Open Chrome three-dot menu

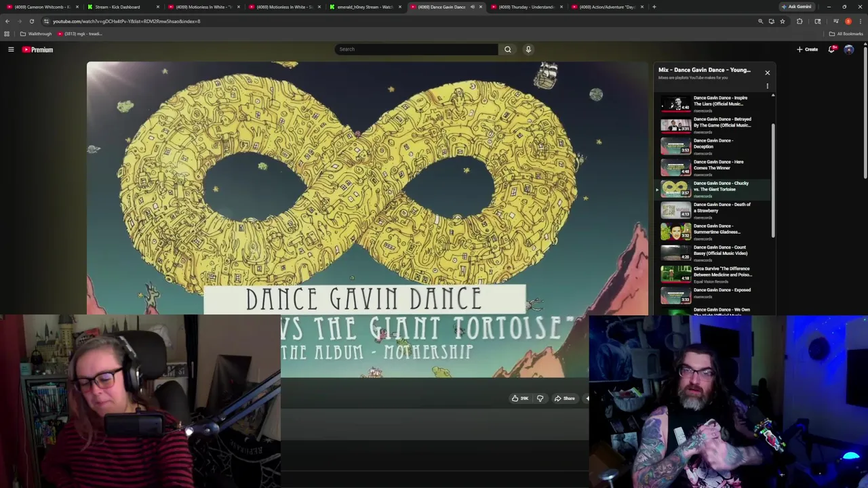tap(860, 21)
